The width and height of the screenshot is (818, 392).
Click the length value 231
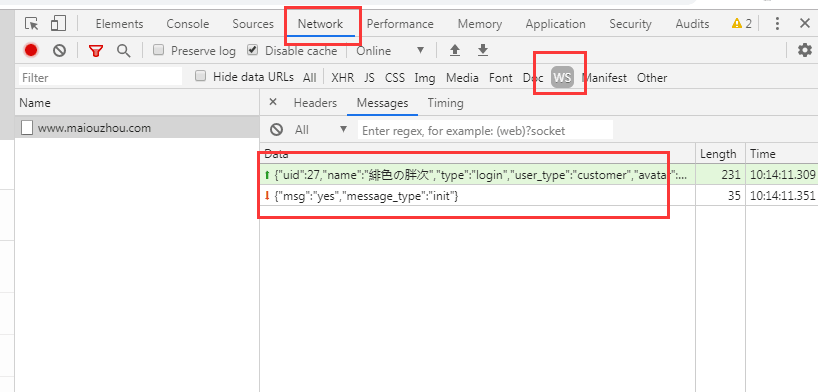point(731,175)
